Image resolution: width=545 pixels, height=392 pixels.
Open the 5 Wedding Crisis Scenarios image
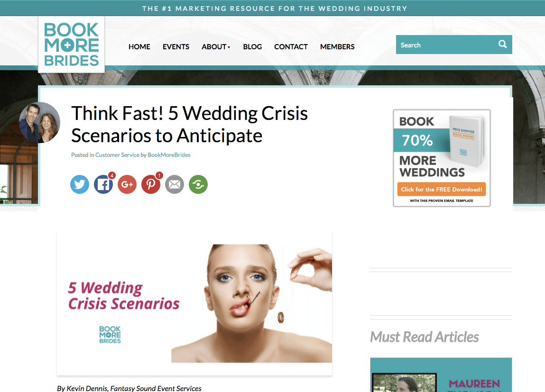194,303
